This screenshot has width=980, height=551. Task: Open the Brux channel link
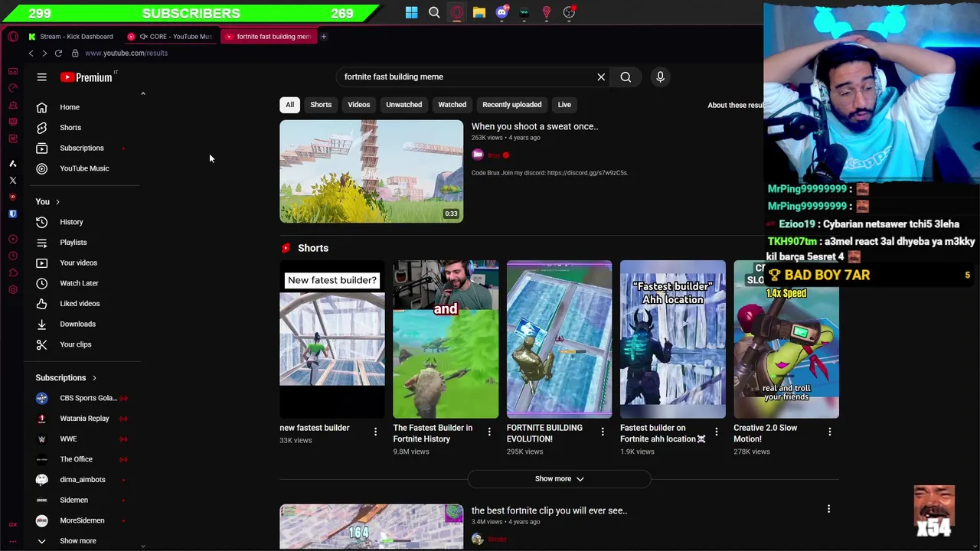494,155
